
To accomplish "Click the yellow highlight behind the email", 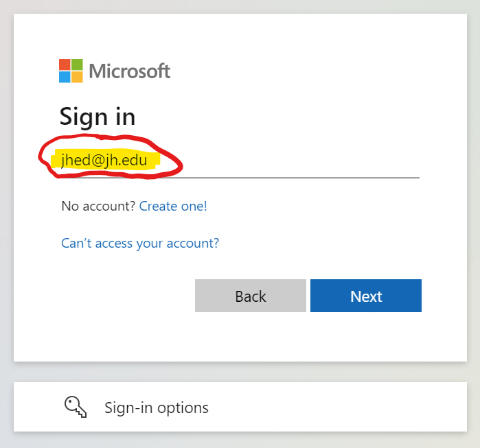I will point(105,159).
